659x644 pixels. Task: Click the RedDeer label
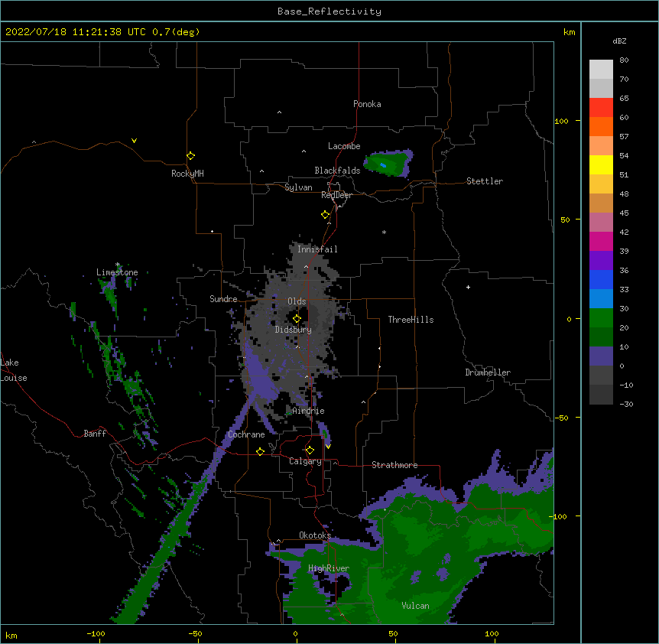coord(336,195)
